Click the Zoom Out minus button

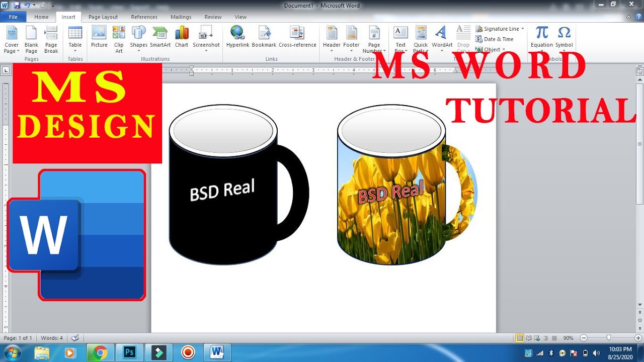[x=584, y=338]
